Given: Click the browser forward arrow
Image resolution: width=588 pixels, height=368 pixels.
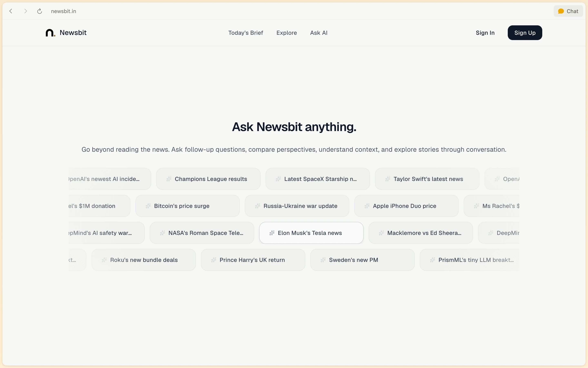Looking at the screenshot, I should [x=26, y=11].
